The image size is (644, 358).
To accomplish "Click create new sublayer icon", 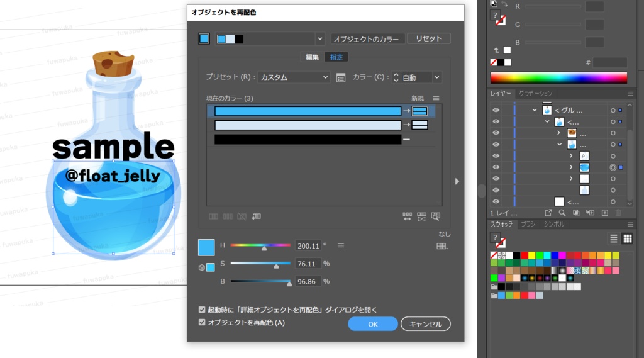I will point(590,213).
